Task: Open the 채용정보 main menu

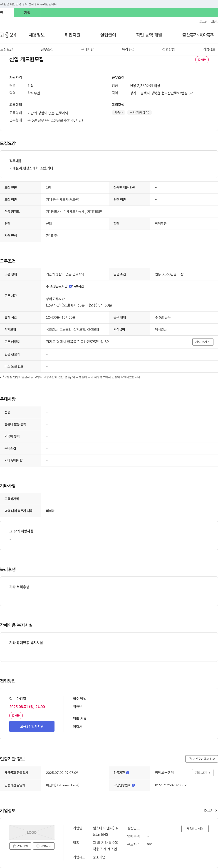Action: click(x=36, y=35)
